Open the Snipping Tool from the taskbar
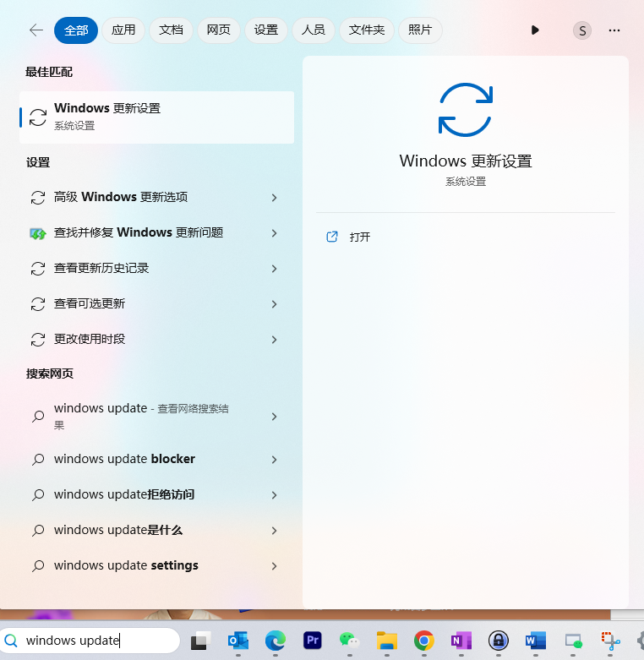This screenshot has height=660, width=644. 610,641
